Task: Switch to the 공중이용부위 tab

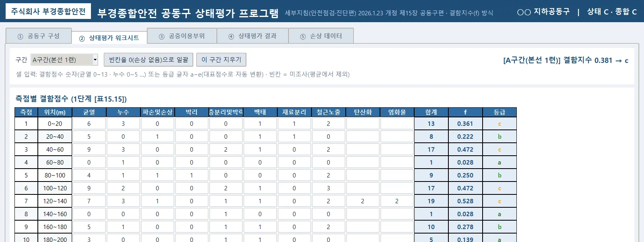Action: [x=182, y=36]
